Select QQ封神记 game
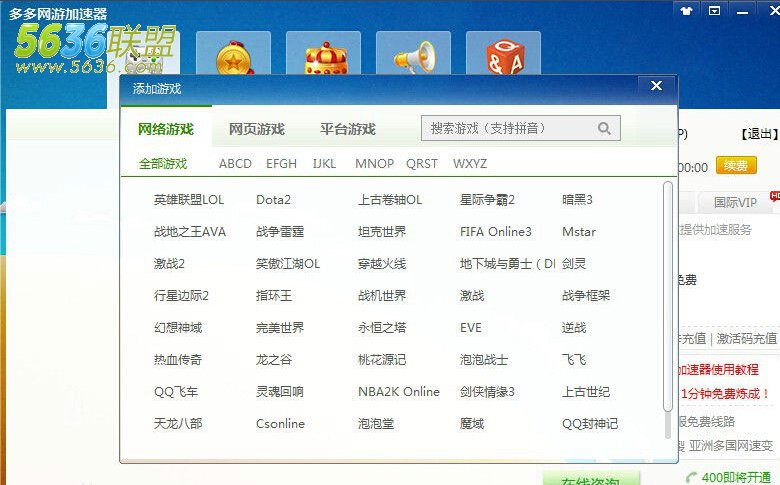 coord(589,424)
